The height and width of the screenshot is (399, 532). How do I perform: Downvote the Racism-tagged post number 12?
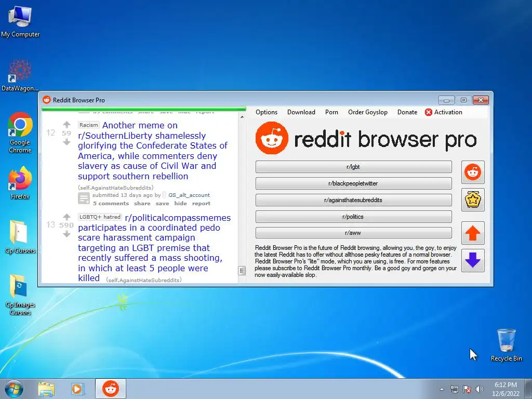point(67,142)
